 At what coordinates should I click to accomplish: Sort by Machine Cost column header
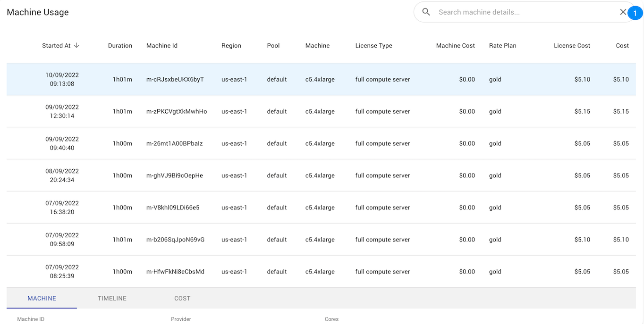click(456, 46)
